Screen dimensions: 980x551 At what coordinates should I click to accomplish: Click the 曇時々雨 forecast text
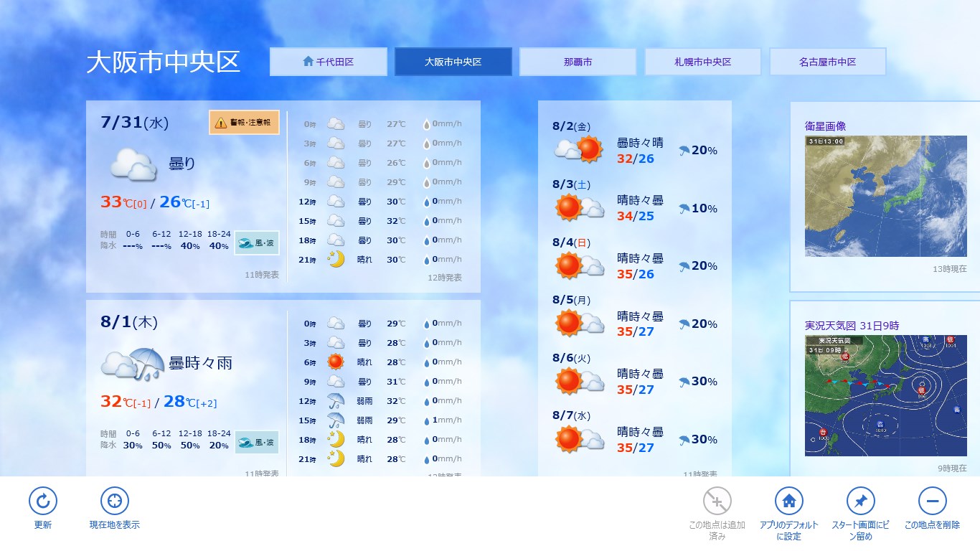click(201, 363)
